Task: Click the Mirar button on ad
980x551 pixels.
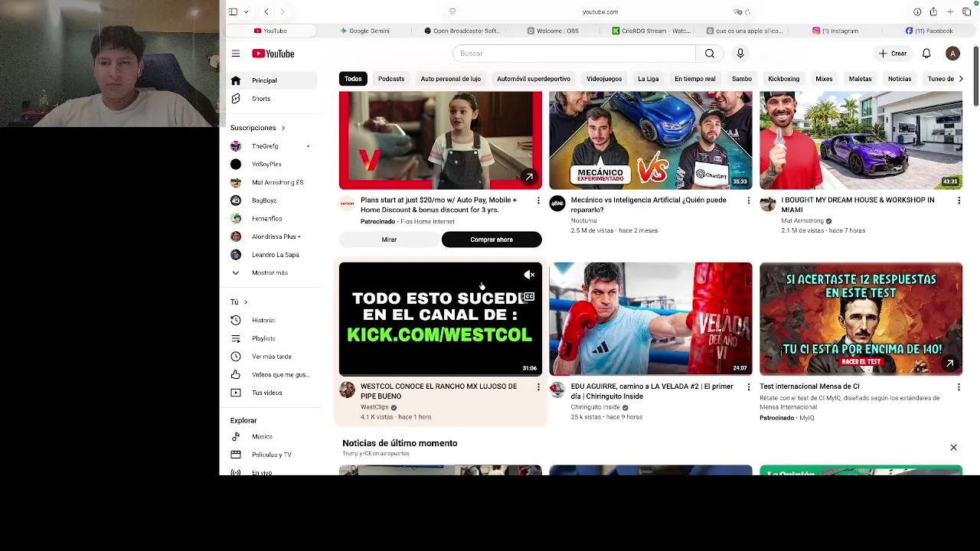Action: coord(389,240)
